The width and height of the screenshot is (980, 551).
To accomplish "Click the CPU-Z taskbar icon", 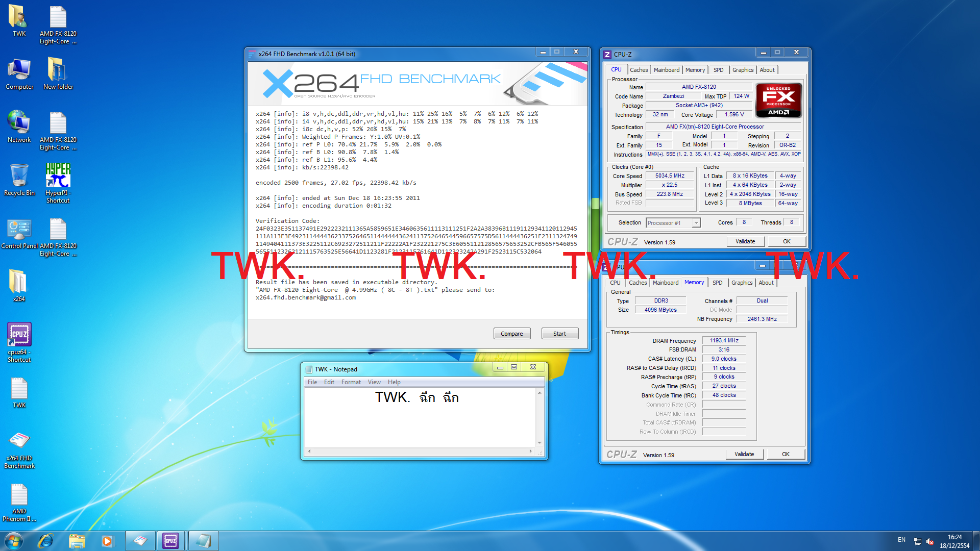I will [170, 541].
